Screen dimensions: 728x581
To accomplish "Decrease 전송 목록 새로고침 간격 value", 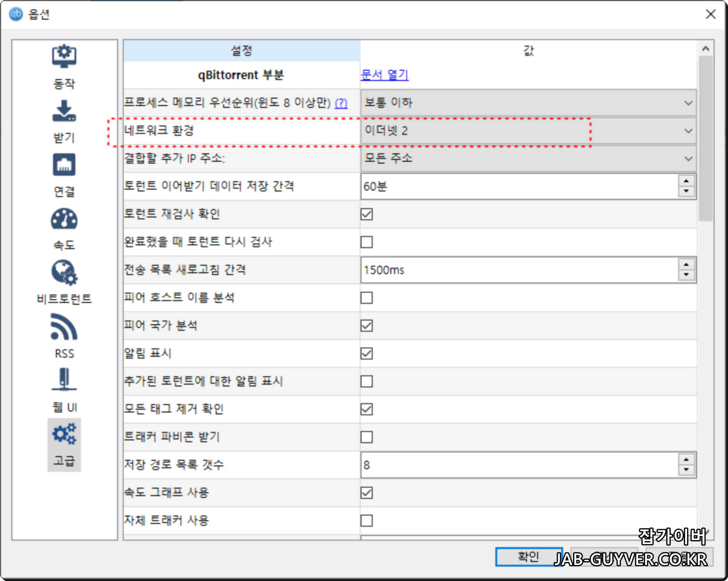I will pyautogui.click(x=686, y=275).
